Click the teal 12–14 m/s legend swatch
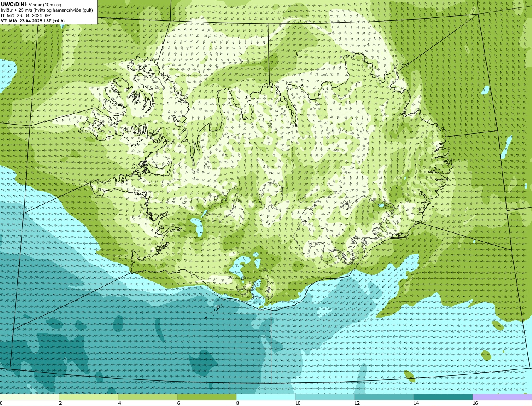The image size is (532, 406). (x=384, y=397)
